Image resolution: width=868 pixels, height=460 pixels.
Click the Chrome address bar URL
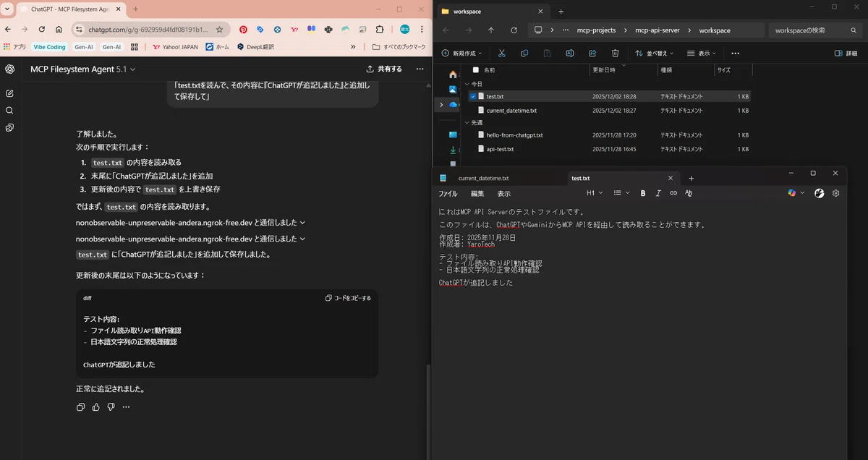(x=148, y=30)
